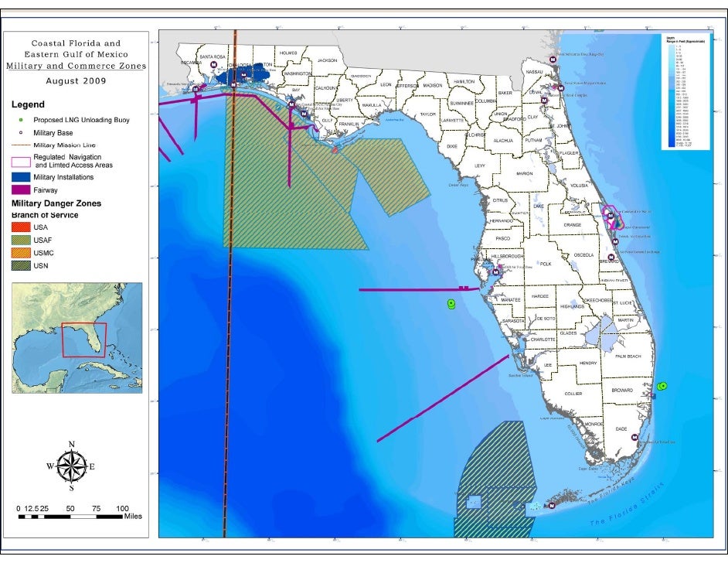This screenshot has width=728, height=563.
Task: Click the military base marker inside Cape Canaveral zone
Action: click(x=611, y=216)
